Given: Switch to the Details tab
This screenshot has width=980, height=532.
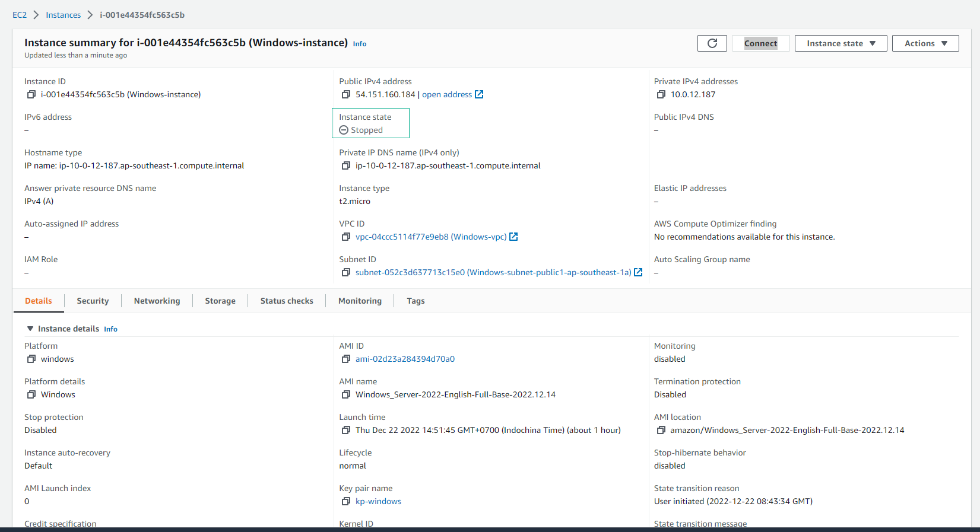Looking at the screenshot, I should click(39, 301).
